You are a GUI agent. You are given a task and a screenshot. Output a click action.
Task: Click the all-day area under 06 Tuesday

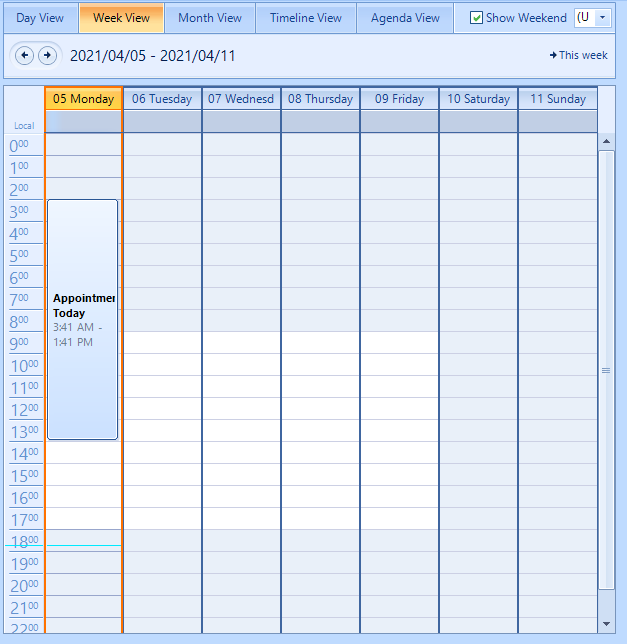pos(162,122)
